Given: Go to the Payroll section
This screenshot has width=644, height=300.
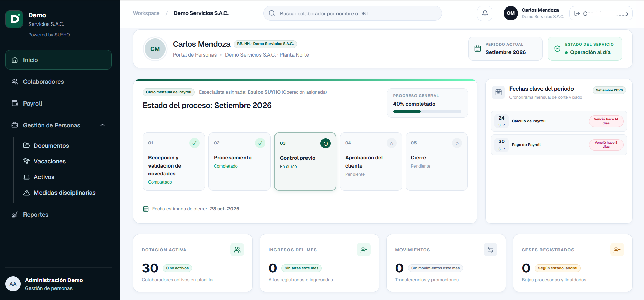Looking at the screenshot, I should coord(59,104).
